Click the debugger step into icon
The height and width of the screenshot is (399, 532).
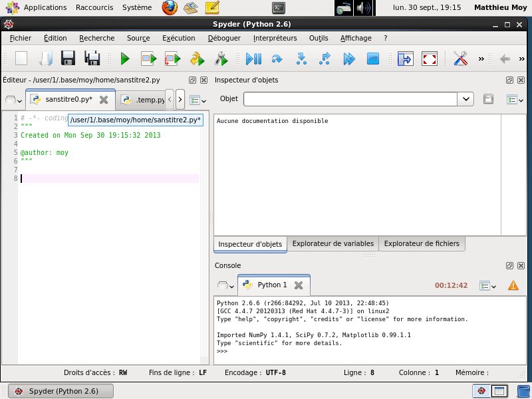pos(301,59)
